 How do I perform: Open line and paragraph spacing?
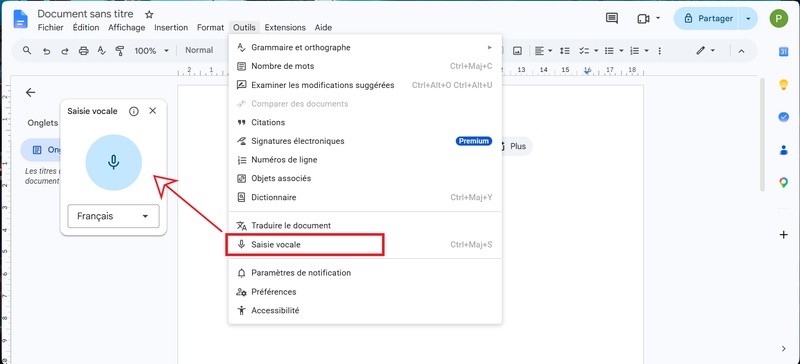coord(565,51)
